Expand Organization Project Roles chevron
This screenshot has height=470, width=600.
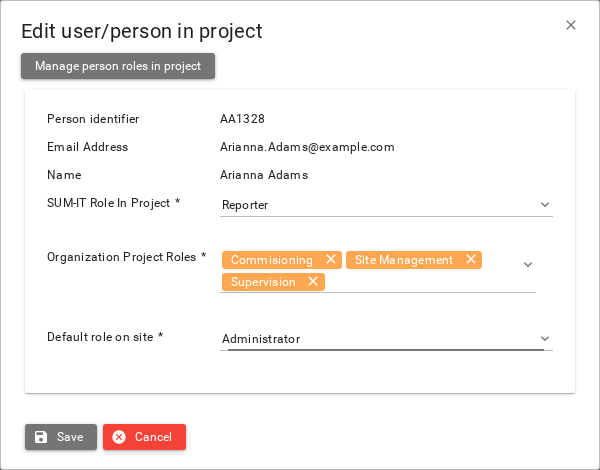528,264
